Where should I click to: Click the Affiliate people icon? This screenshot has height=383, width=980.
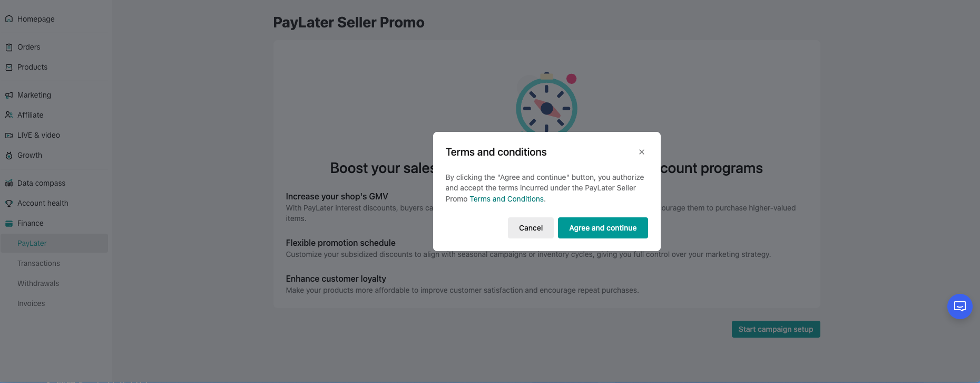click(9, 115)
